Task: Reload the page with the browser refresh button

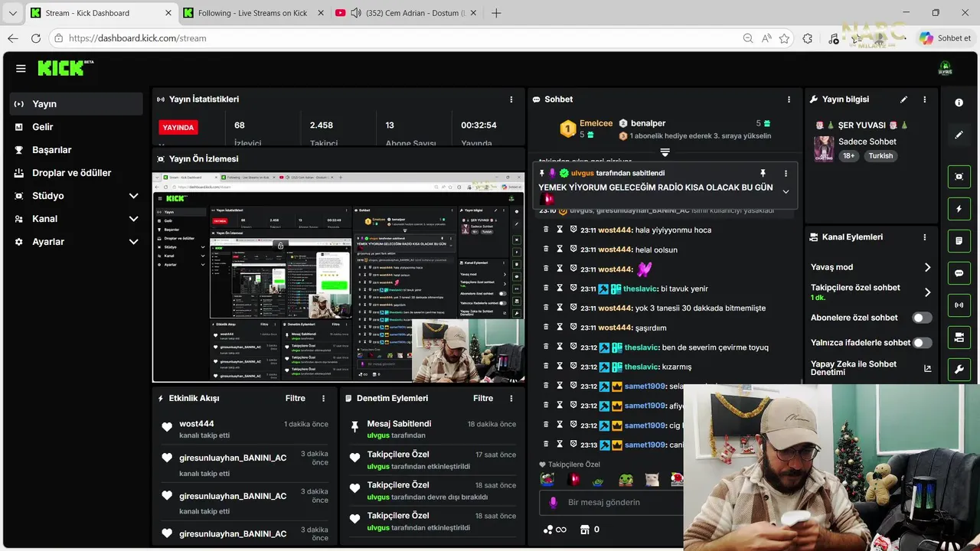Action: [x=36, y=38]
